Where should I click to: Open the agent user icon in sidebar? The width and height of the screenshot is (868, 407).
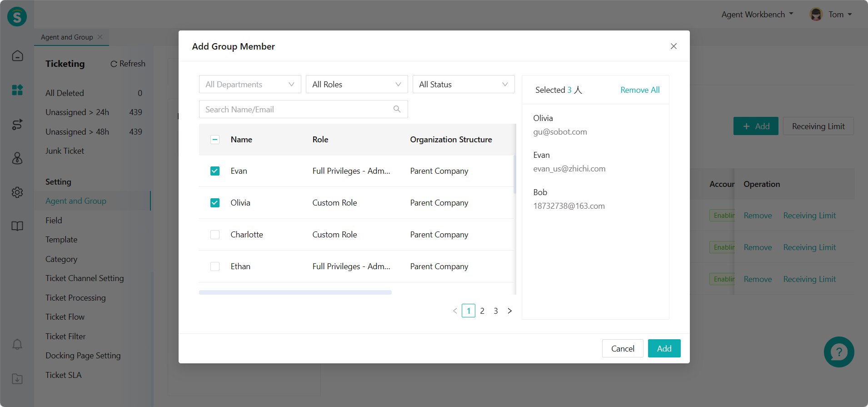click(17, 158)
